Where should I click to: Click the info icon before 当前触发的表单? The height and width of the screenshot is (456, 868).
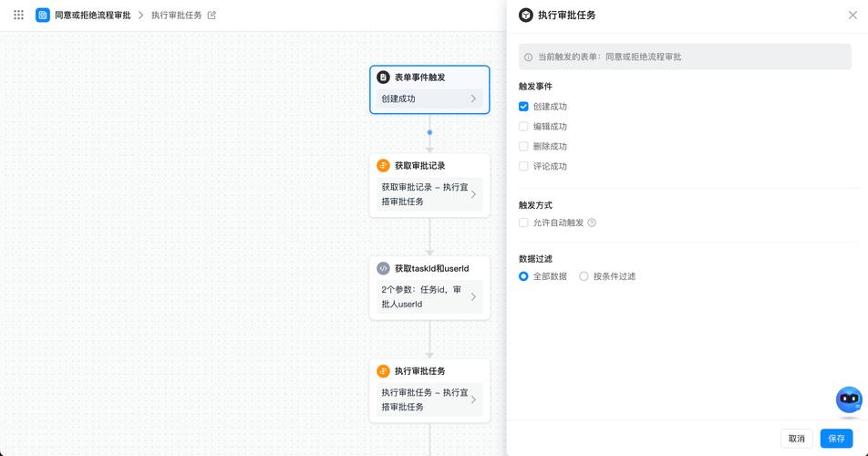click(528, 57)
